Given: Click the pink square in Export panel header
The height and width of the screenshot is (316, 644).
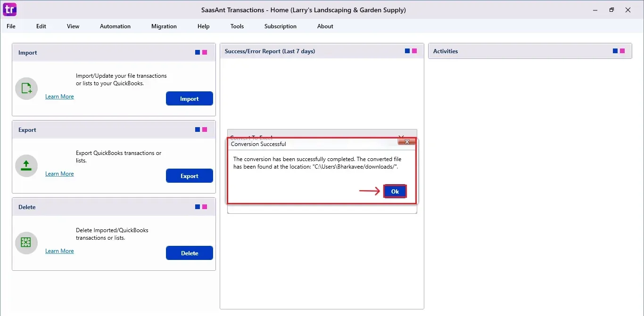Looking at the screenshot, I should click(x=205, y=130).
